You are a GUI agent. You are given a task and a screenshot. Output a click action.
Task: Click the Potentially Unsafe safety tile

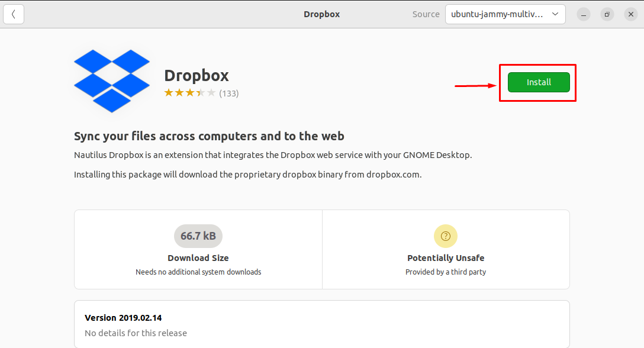[x=446, y=249]
